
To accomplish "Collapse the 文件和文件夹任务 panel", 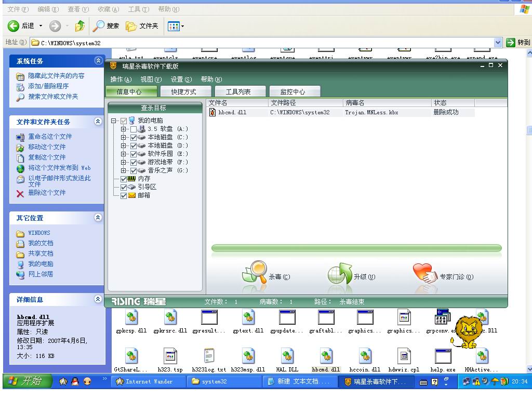I will pos(98,121).
